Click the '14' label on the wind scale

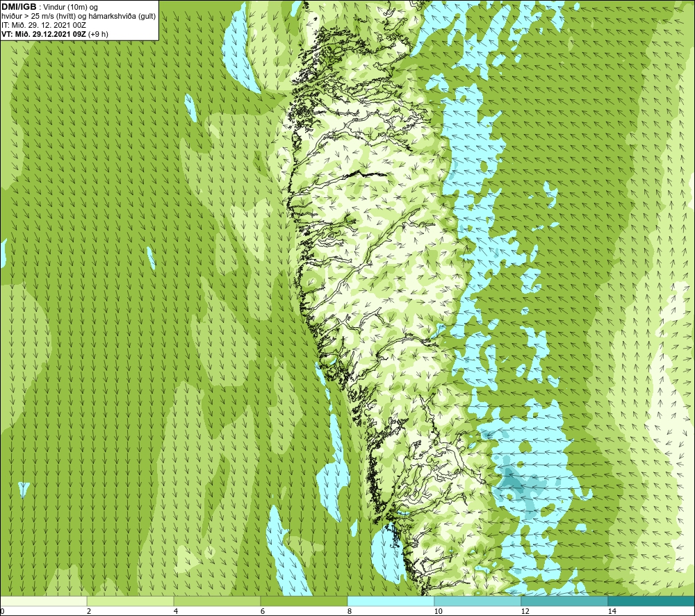(x=612, y=612)
